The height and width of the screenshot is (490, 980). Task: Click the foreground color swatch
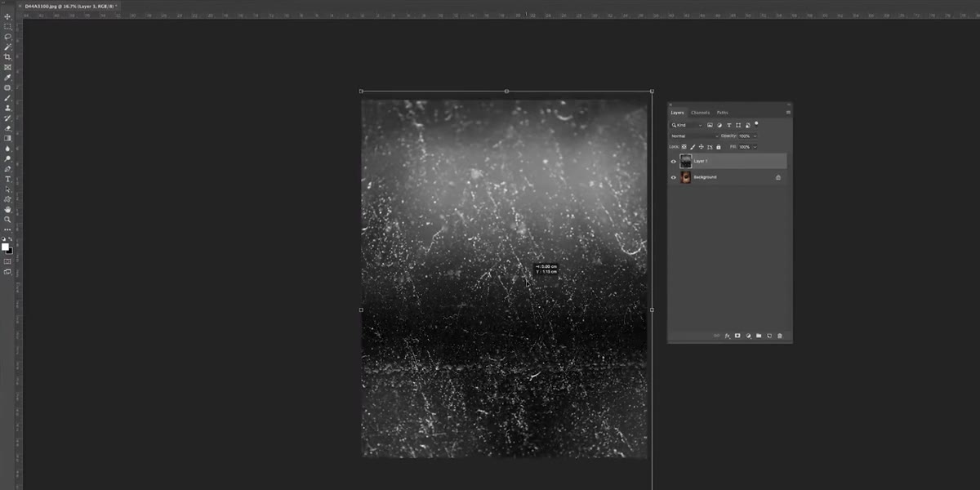click(6, 247)
